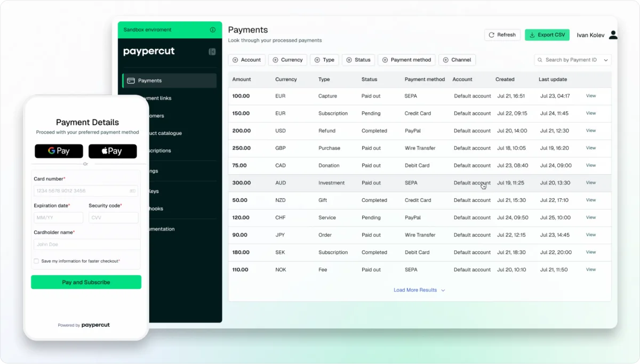Click the 300.00 amount cell
This screenshot has height=364, width=640.
tap(242, 183)
